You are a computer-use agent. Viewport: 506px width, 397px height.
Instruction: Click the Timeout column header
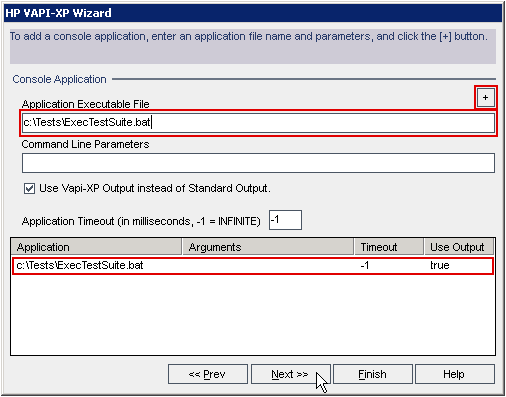(x=389, y=247)
